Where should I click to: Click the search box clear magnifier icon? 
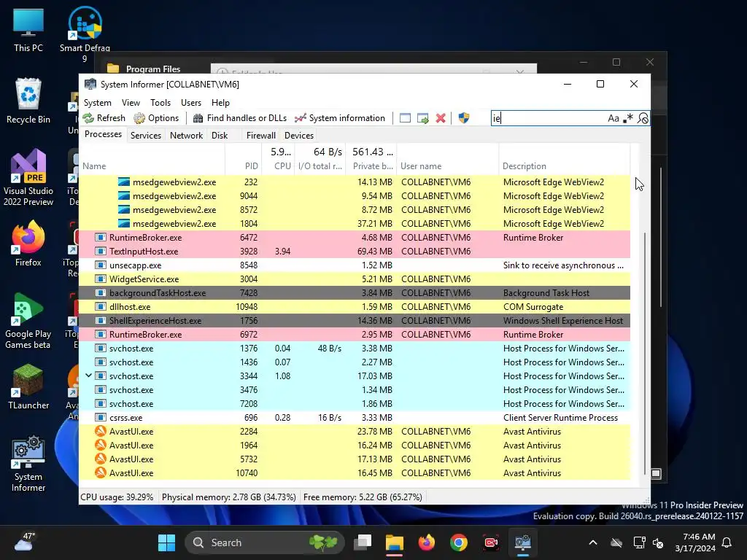point(643,118)
